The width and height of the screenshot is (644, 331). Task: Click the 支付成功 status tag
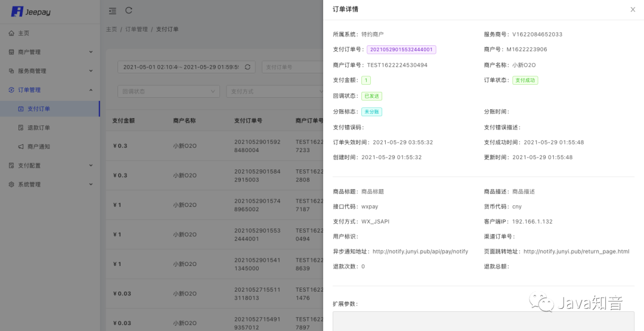pos(525,81)
